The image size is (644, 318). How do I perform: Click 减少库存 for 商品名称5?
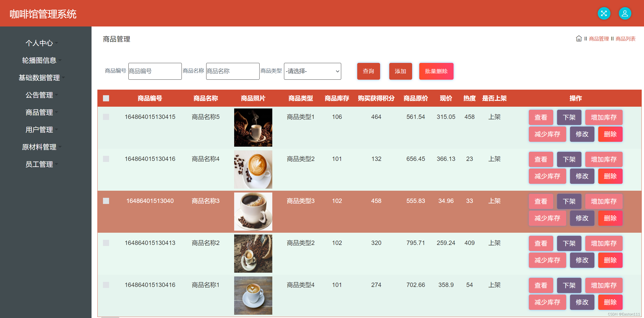pos(547,134)
